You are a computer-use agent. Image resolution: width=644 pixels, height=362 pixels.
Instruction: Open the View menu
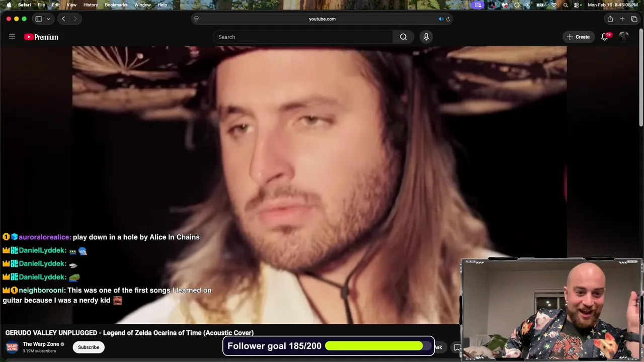tap(71, 5)
